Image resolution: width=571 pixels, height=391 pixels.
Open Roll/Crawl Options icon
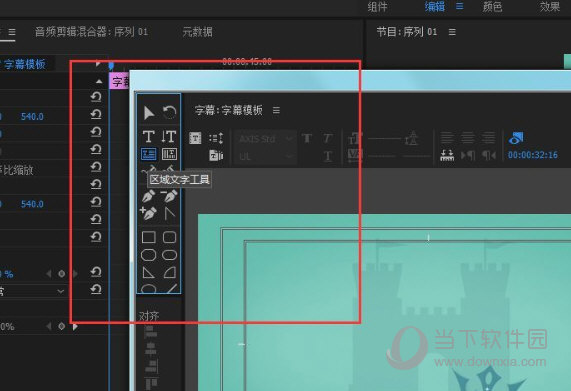216,138
